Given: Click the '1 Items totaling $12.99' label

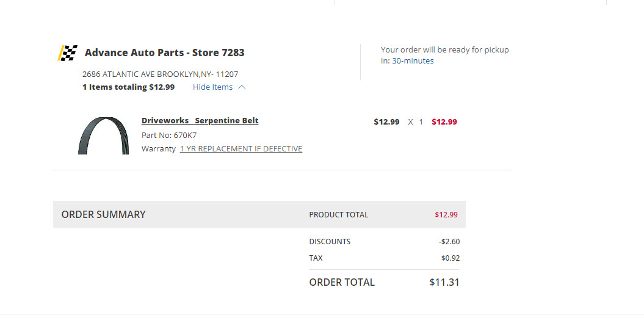Looking at the screenshot, I should [128, 87].
